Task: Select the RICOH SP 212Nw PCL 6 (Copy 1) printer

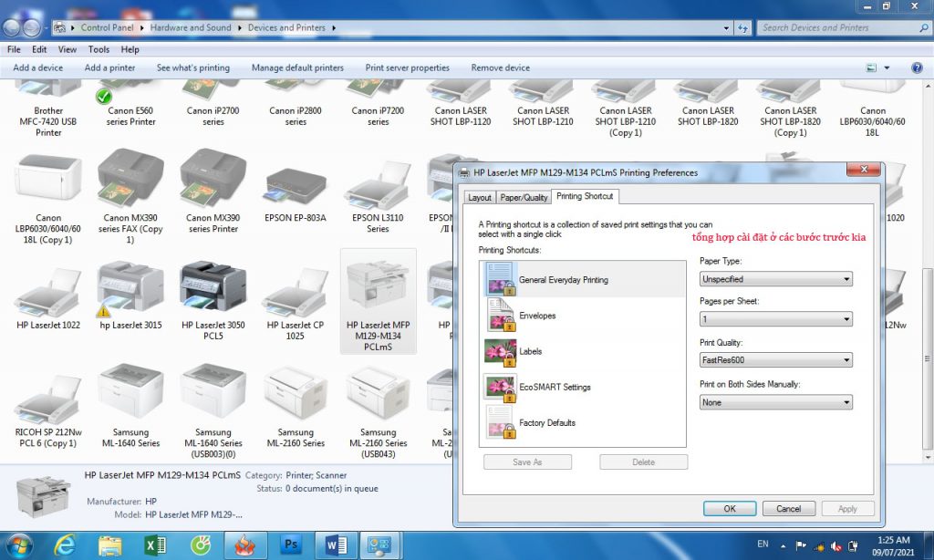Action: [x=48, y=412]
